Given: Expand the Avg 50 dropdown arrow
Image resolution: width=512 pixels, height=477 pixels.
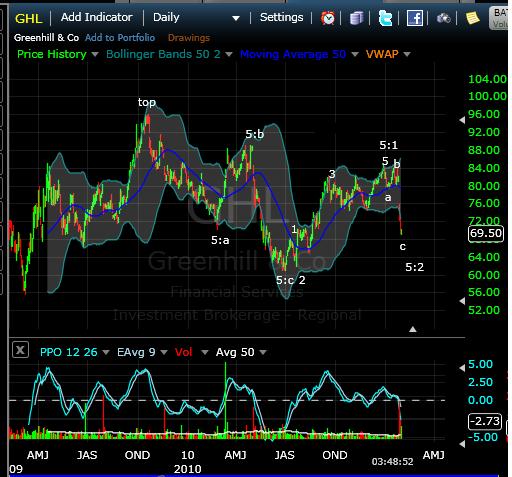Looking at the screenshot, I should tap(263, 352).
